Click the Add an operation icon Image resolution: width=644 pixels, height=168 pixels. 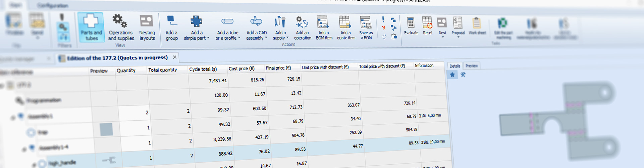tap(302, 23)
